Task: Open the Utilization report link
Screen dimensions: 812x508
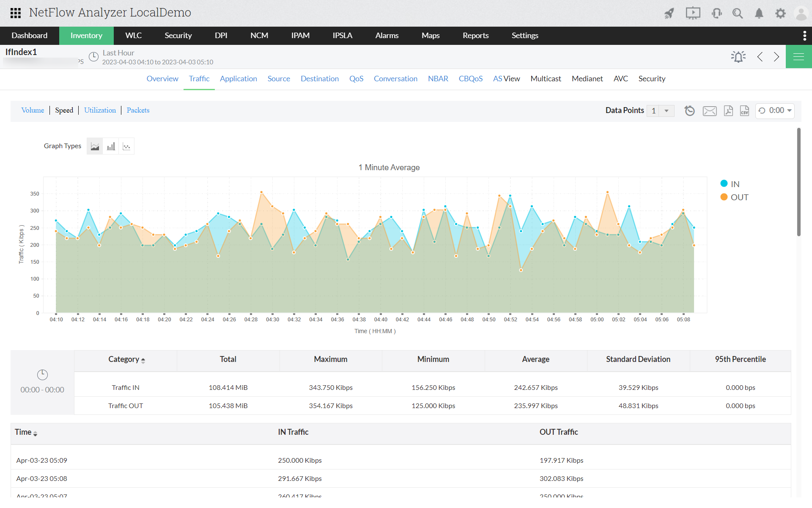Action: coord(100,110)
